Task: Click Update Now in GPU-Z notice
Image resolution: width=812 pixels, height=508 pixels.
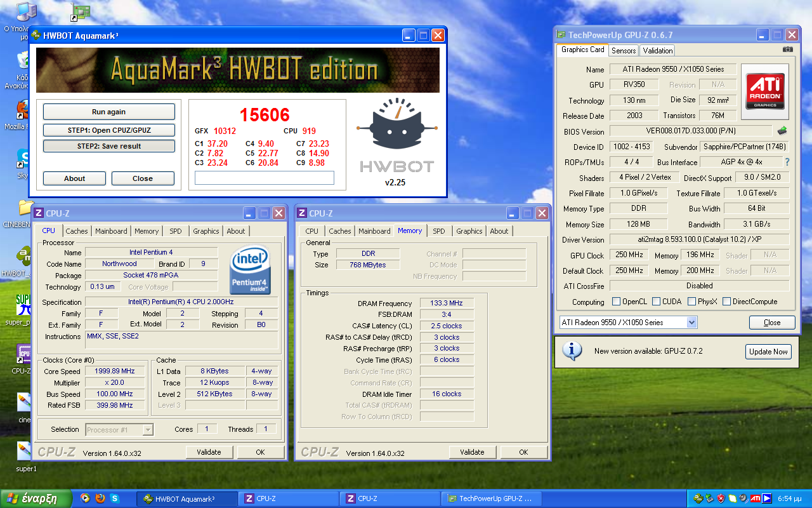Action: point(768,351)
